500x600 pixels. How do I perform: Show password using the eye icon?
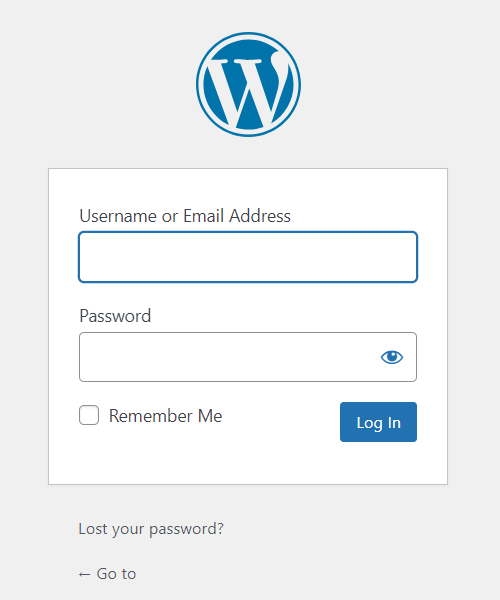pos(392,357)
